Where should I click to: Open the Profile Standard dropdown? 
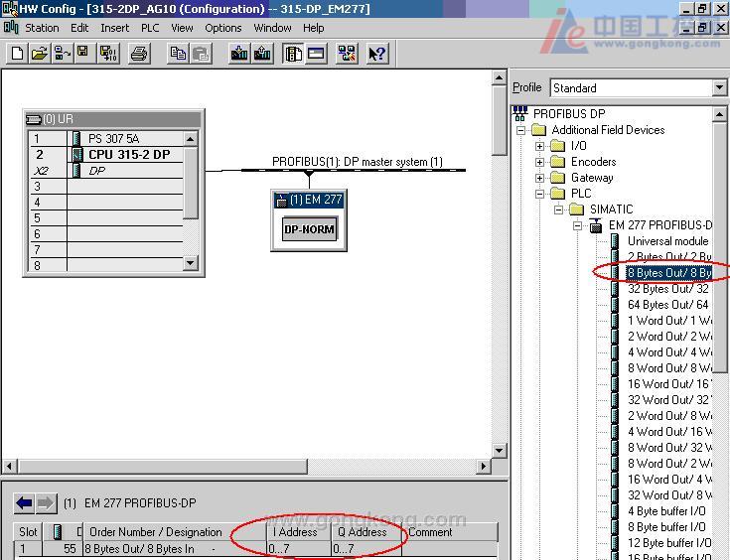point(719,87)
